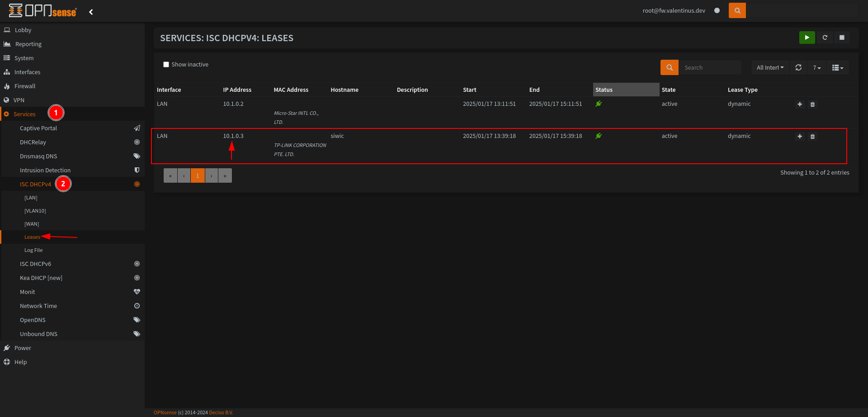Screen dimensions: 868x417
Task: Open the rows-per-page dropdown showing 7
Action: (816, 67)
